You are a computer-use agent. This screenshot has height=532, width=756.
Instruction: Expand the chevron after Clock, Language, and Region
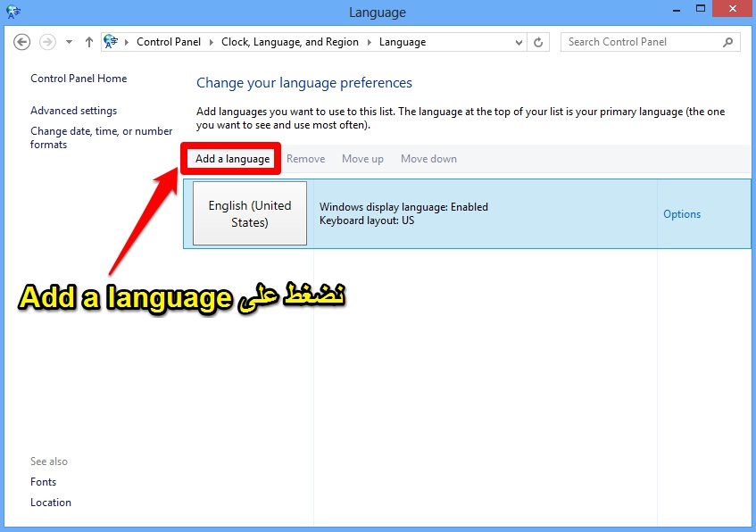pos(370,43)
